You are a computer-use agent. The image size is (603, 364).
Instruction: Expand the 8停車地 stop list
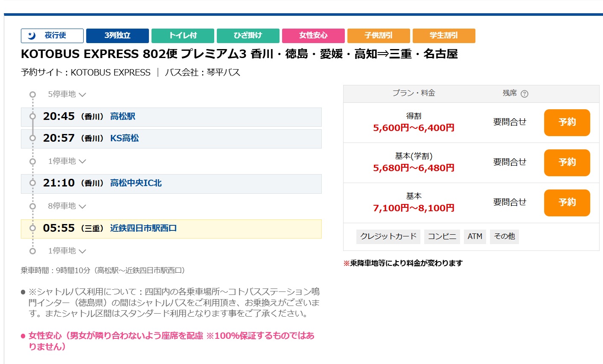click(67, 206)
